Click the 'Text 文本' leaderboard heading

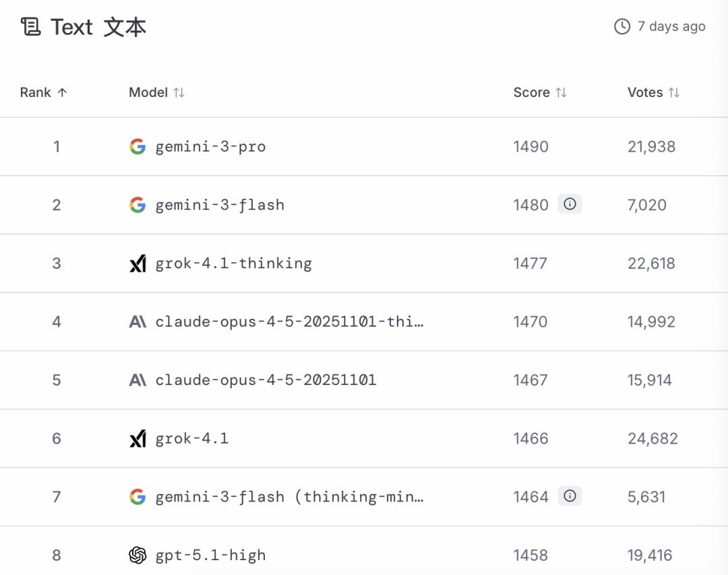click(x=98, y=27)
